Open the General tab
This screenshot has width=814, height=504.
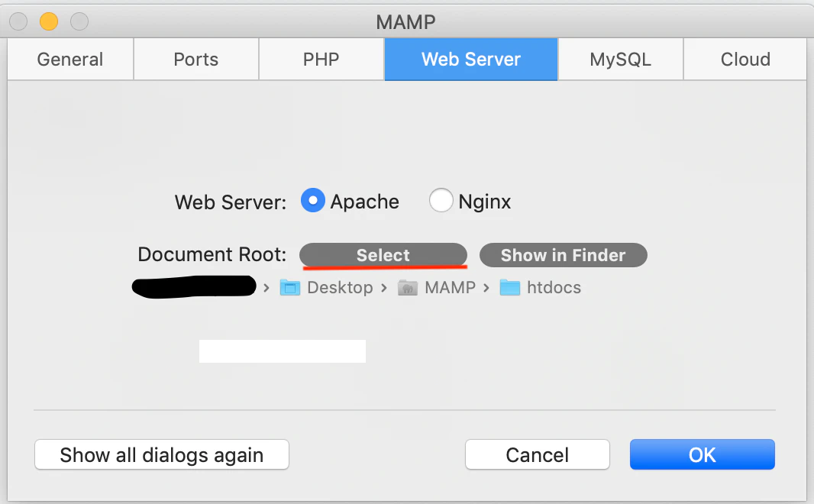click(x=70, y=59)
